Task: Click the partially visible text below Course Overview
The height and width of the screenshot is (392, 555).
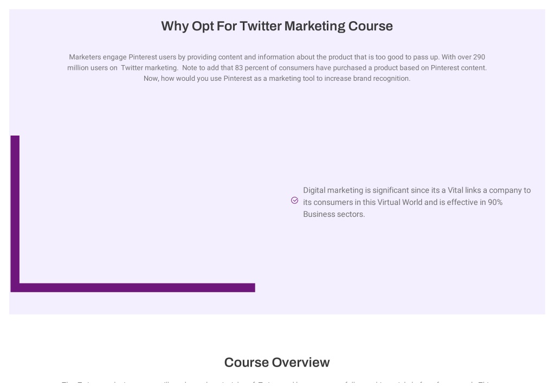Action: point(277,383)
